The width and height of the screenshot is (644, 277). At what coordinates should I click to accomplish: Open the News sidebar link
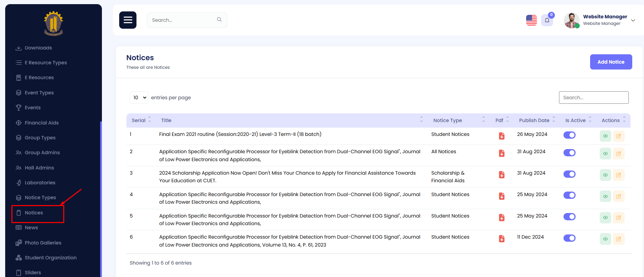pyautogui.click(x=31, y=228)
